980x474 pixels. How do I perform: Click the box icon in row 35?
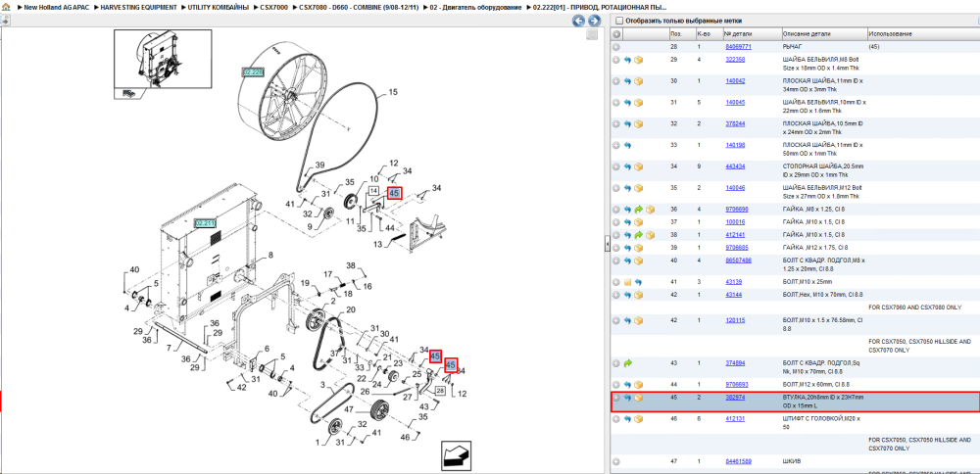638,187
